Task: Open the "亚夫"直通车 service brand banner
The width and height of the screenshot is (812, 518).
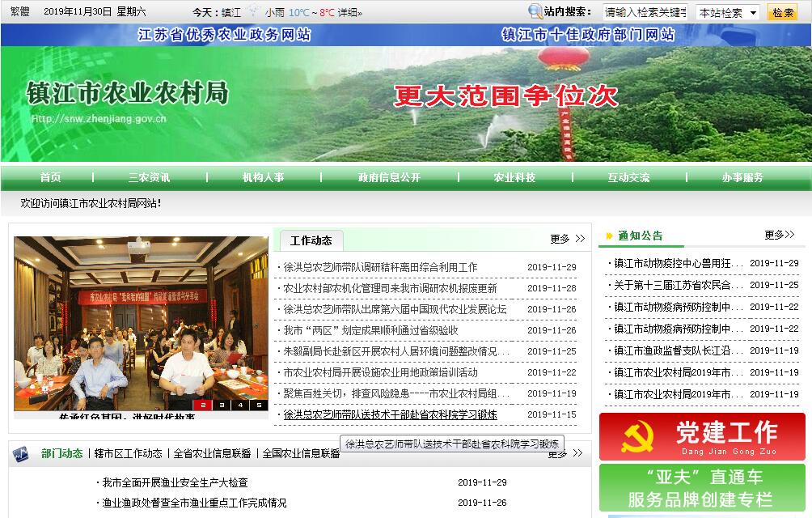Action: tap(702, 487)
